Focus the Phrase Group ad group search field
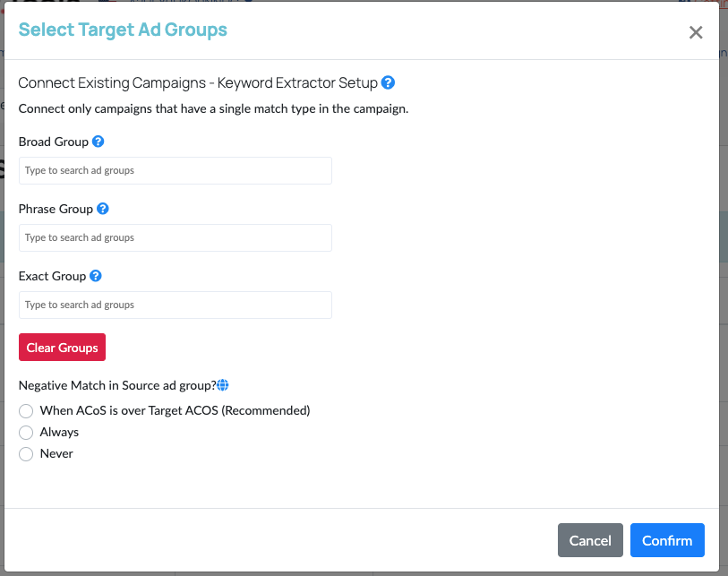 point(176,237)
